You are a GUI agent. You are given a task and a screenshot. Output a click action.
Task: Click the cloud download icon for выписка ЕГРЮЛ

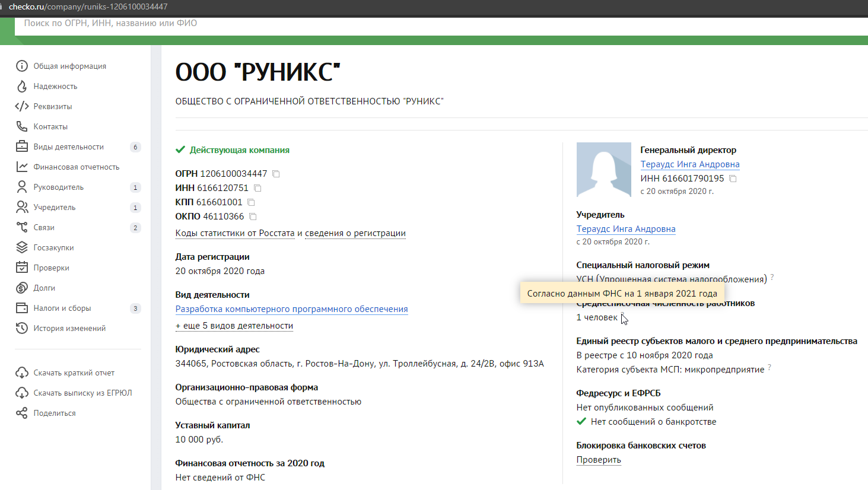(22, 393)
